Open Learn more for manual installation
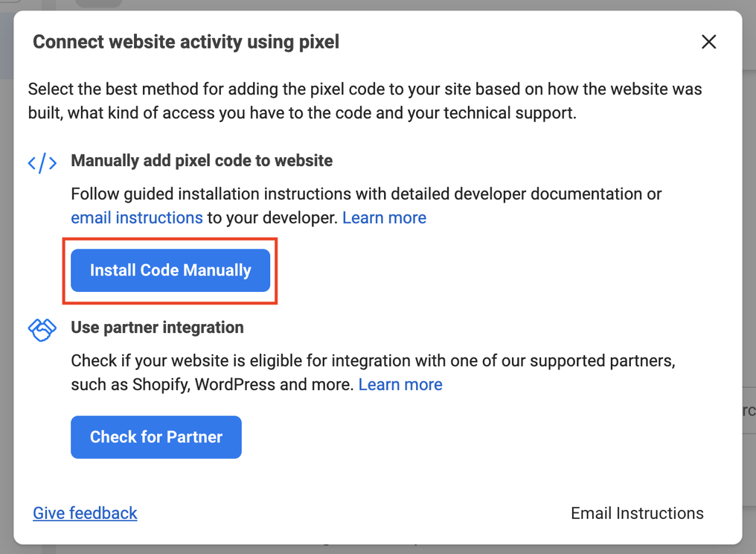756x554 pixels. (384, 217)
